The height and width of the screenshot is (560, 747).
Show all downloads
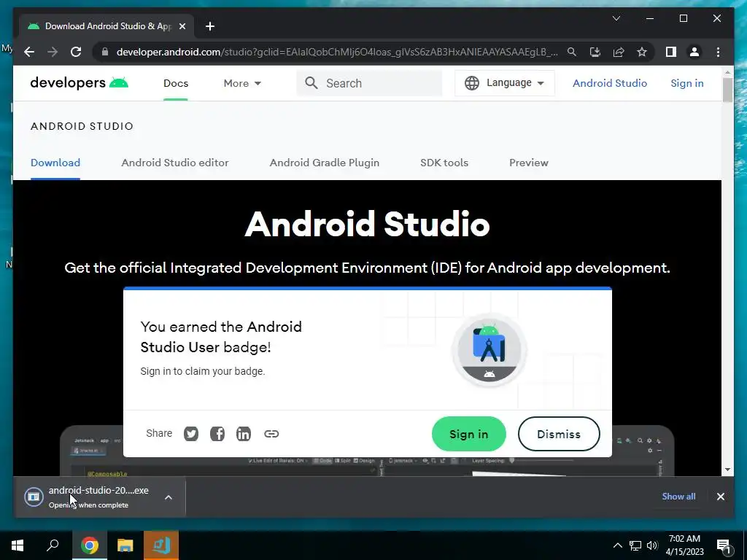pos(678,496)
